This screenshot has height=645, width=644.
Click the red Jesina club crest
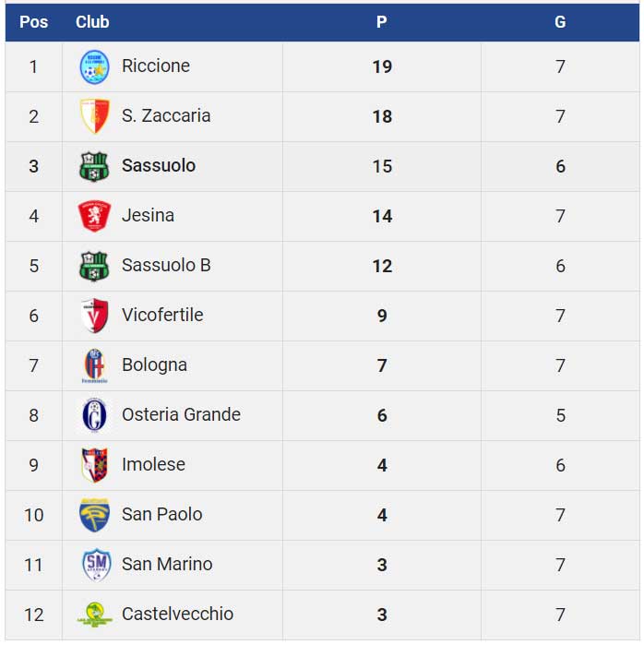[94, 216]
